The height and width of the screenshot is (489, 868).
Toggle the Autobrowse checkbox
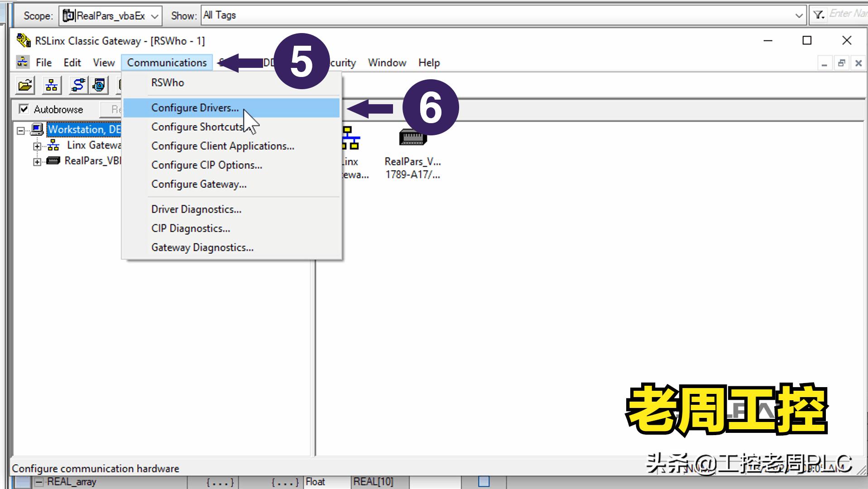click(24, 109)
